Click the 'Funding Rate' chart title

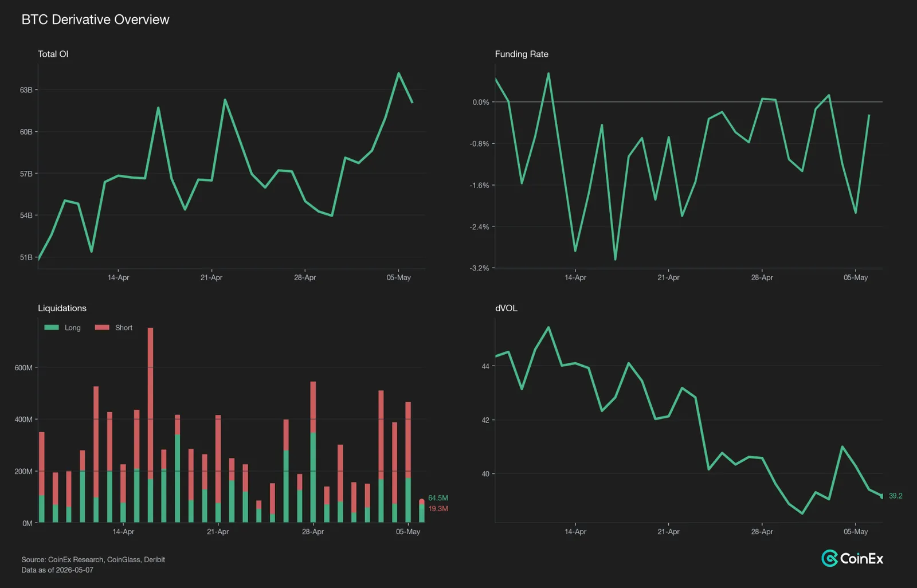tap(522, 54)
